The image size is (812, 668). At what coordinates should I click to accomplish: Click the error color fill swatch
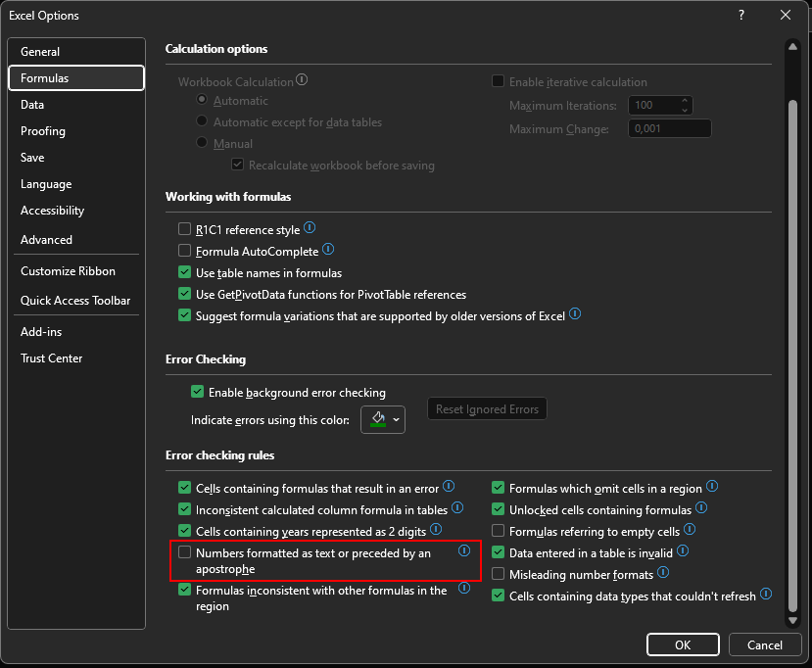point(378,419)
